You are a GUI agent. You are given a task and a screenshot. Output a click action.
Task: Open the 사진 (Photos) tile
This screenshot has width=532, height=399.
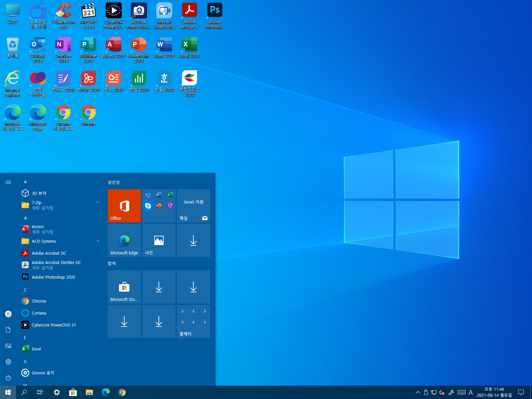[159, 240]
